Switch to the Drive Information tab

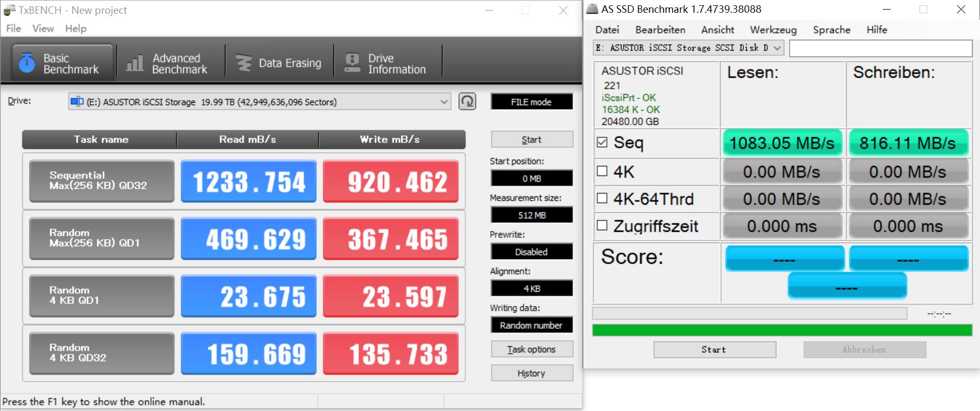[x=388, y=63]
